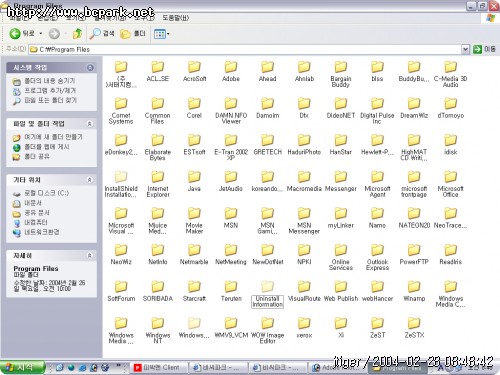This screenshot has height=375, width=500.
Task: Select the ZeSTX folder
Action: 414,328
